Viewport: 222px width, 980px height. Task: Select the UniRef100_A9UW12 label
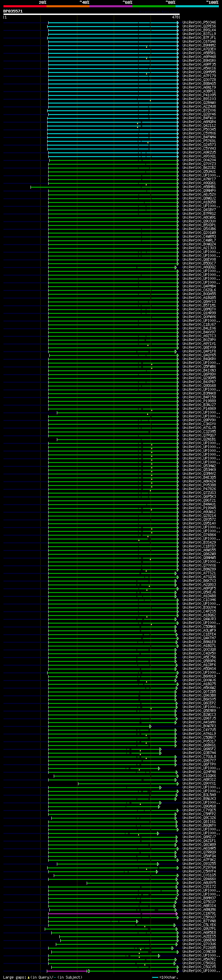click(x=199, y=512)
